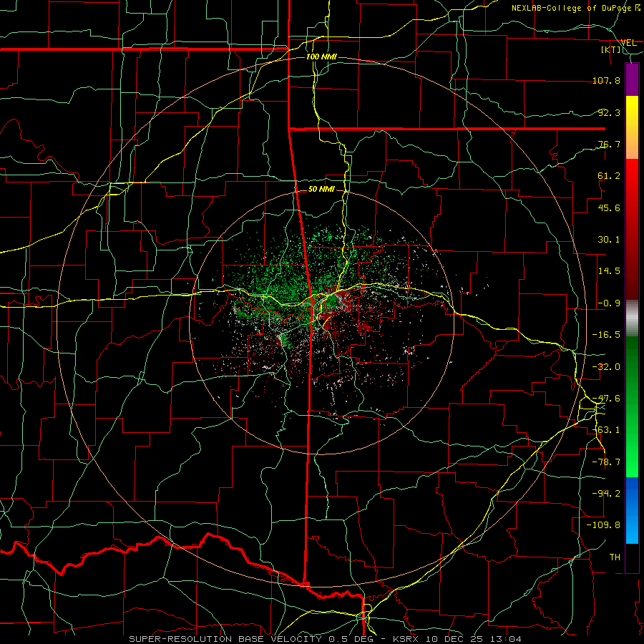Screen dimensions: 644x644
Task: Click the 50 NMI range ring label
Action: [x=321, y=190]
